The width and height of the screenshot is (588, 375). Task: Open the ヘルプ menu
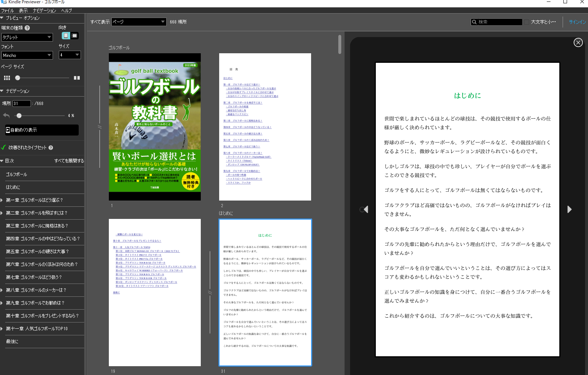click(67, 11)
